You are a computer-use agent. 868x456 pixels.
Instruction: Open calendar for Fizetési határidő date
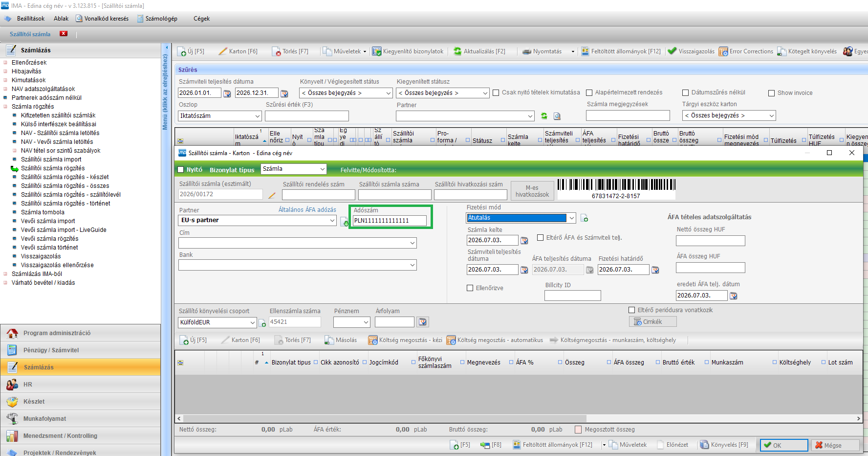point(655,270)
